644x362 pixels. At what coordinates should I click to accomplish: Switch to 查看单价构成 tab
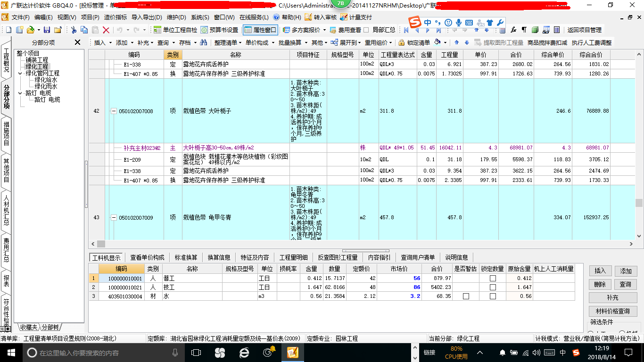click(147, 257)
